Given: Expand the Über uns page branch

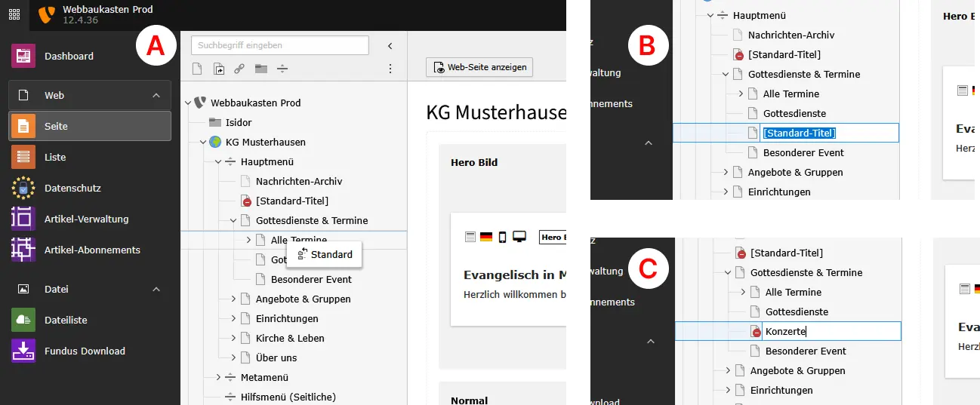Looking at the screenshot, I should click(234, 357).
